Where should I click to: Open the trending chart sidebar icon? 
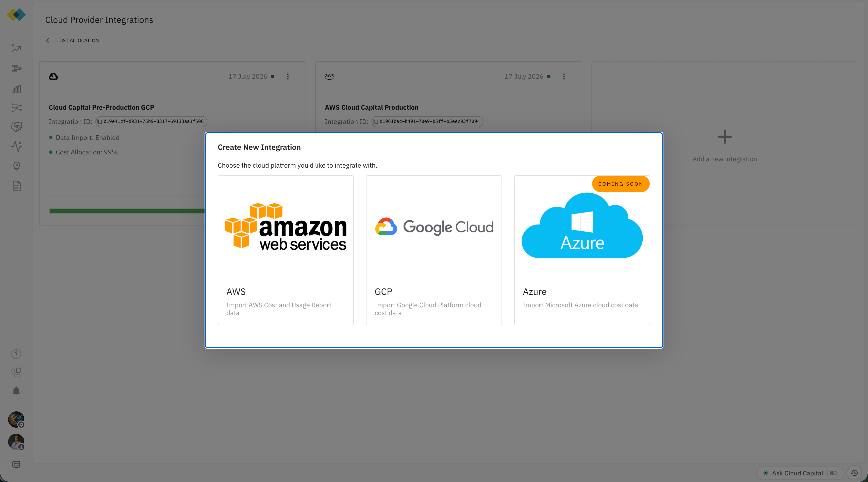coord(16,48)
